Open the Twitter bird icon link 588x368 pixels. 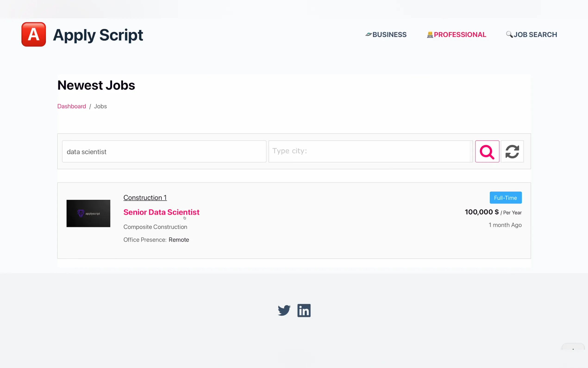[284, 310]
